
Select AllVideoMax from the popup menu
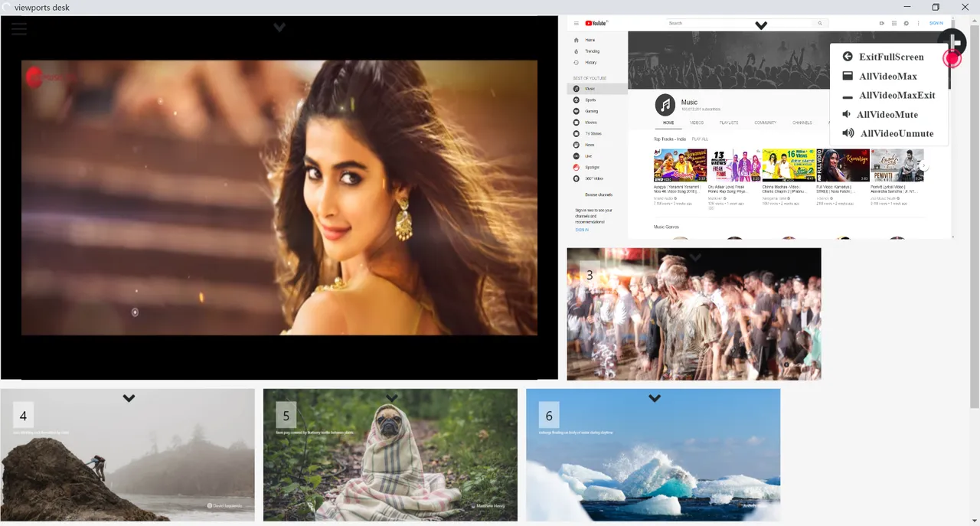pos(887,77)
